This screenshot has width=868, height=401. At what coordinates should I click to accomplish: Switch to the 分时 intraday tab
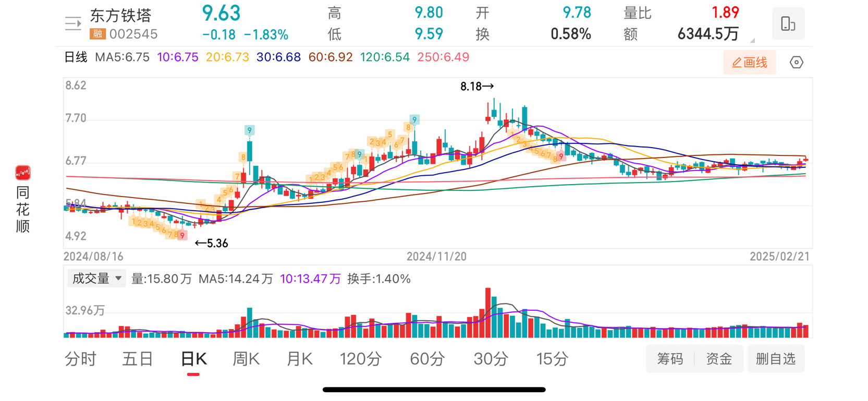point(80,359)
